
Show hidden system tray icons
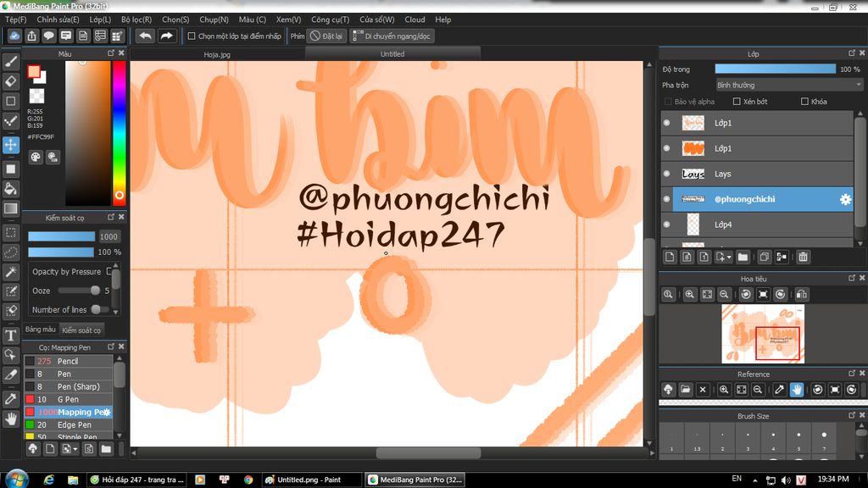coord(754,480)
